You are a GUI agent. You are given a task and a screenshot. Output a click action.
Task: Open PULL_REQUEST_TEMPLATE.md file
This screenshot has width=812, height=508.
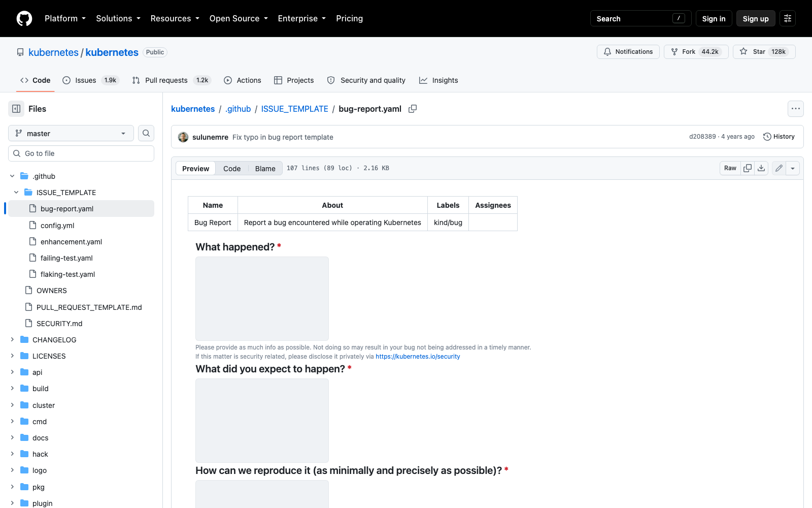point(81,307)
